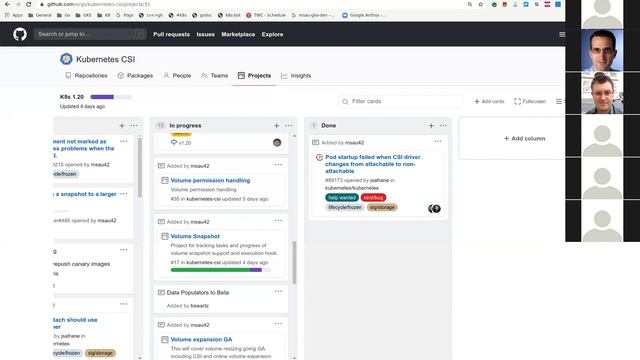Go back with browser back arrow
Viewport: 640px width, 360px height.
(7, 4)
